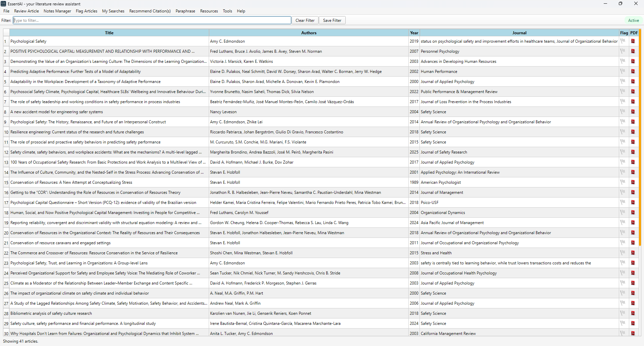This screenshot has height=346, width=644.
Task: Open PDF for Human Performance 2002 article
Action: click(x=633, y=72)
